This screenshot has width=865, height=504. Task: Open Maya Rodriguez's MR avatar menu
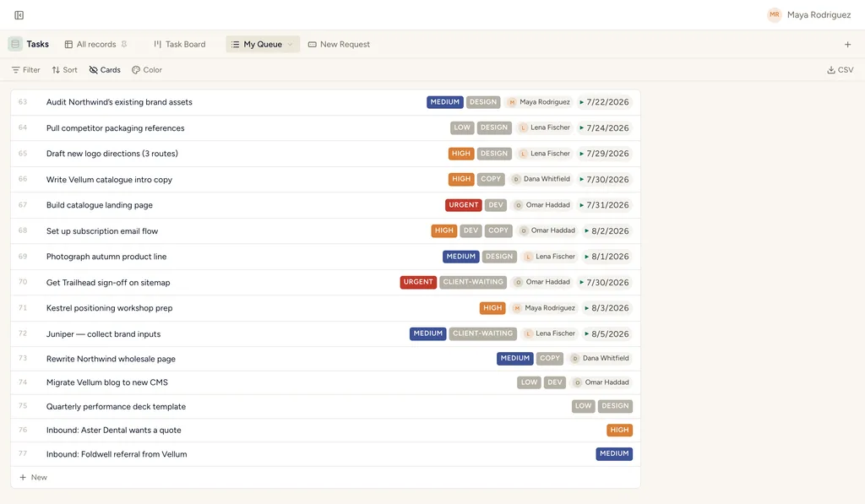click(x=775, y=15)
